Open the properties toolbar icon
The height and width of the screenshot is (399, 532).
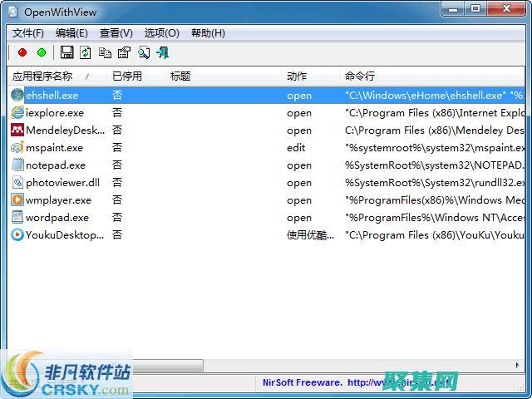(x=124, y=52)
